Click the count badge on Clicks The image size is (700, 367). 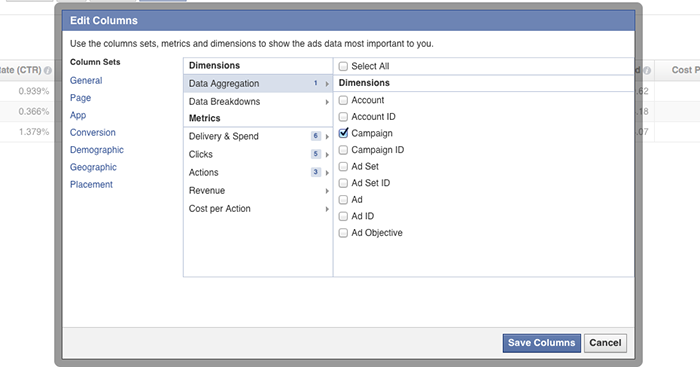pos(316,154)
